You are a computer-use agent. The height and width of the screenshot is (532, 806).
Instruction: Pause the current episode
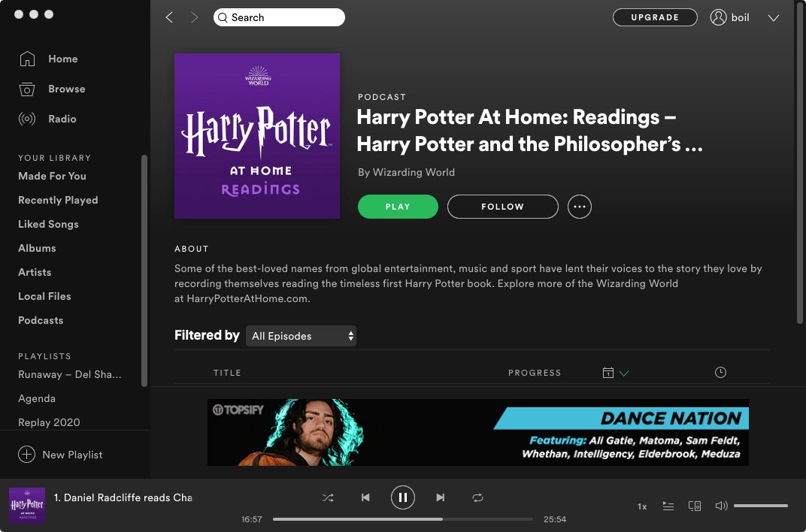pyautogui.click(x=403, y=497)
